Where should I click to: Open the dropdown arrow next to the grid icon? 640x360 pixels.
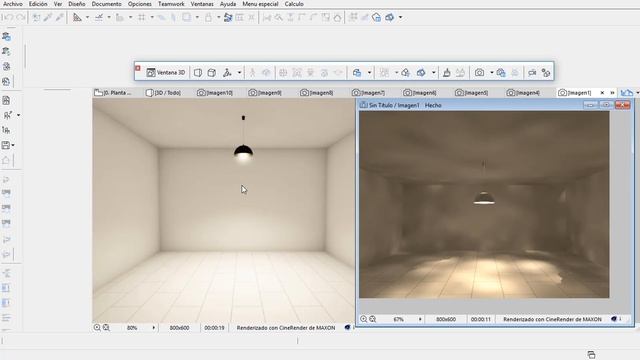(152, 18)
